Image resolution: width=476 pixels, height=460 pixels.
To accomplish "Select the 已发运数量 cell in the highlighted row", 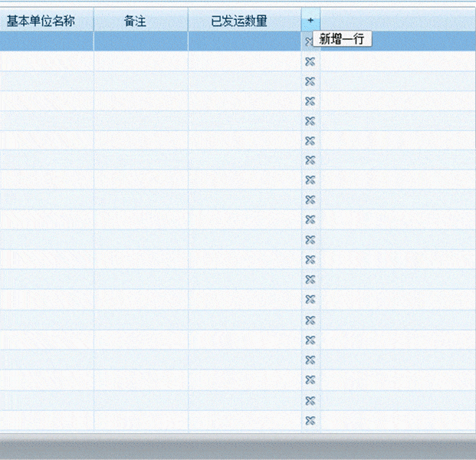I will click(x=245, y=41).
